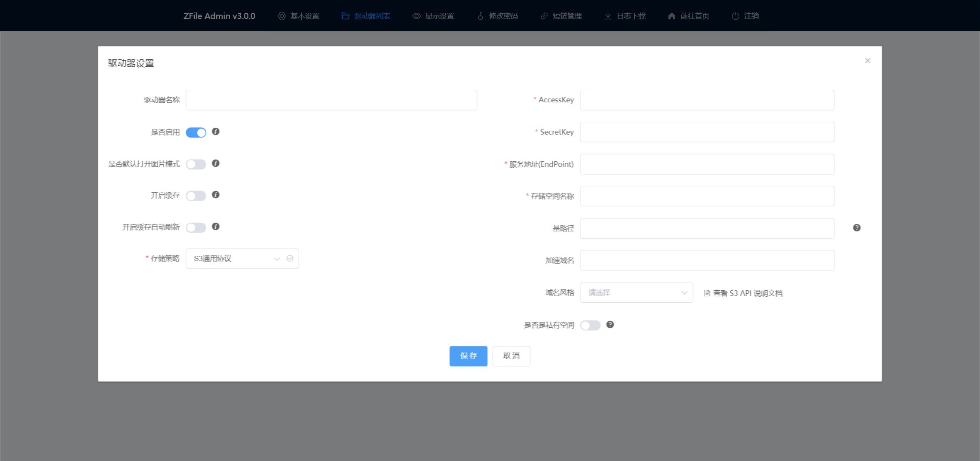The height and width of the screenshot is (461, 980).
Task: Go to 基本设置 menu item
Action: [x=299, y=16]
